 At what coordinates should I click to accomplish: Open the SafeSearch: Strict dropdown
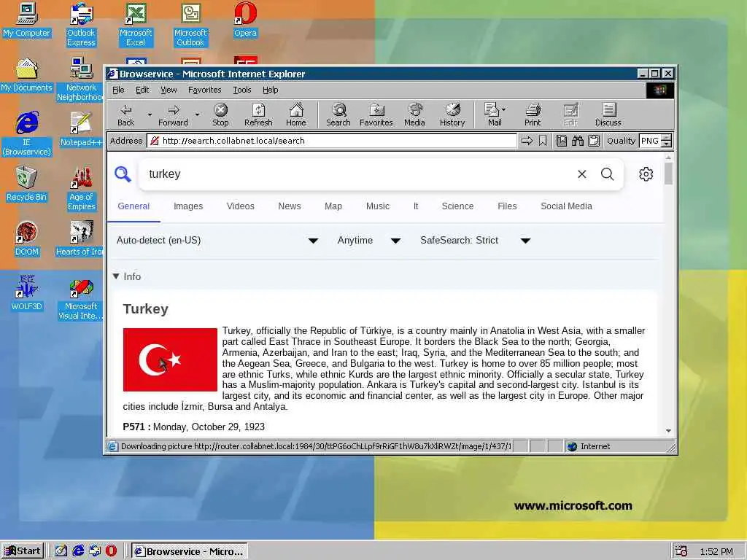point(475,241)
